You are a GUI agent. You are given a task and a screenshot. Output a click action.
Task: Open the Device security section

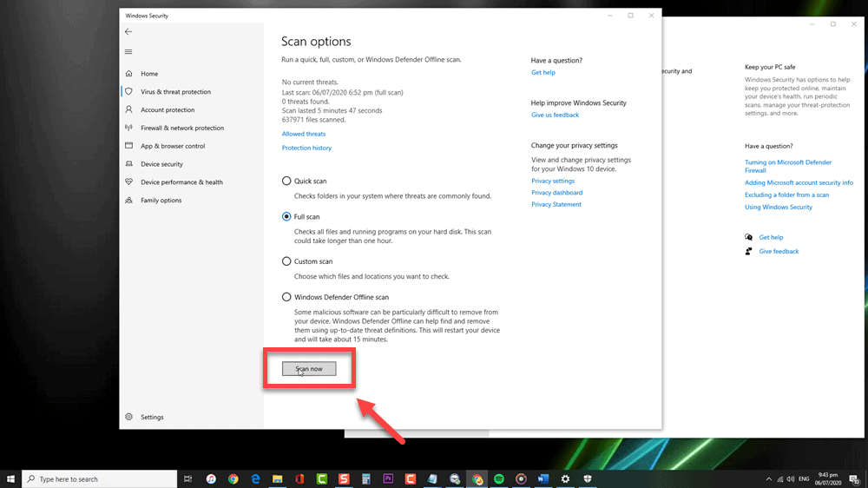tap(161, 164)
